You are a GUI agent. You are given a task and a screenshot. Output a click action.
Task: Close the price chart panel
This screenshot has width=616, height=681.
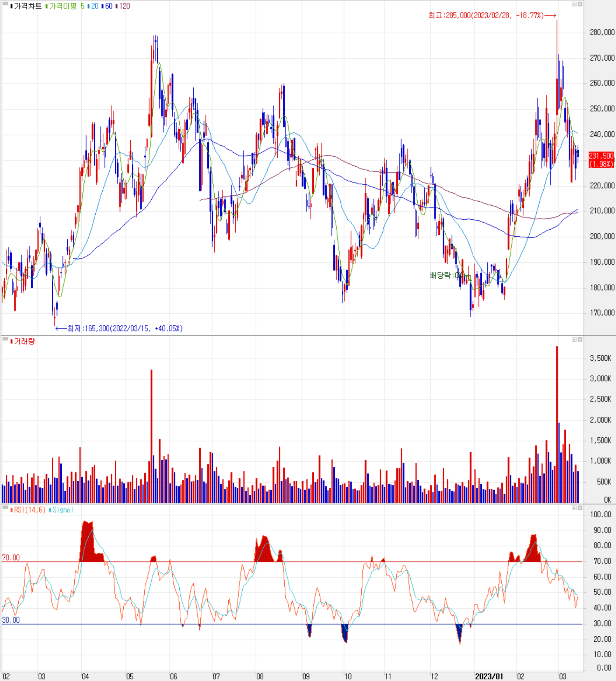(x=580, y=4)
